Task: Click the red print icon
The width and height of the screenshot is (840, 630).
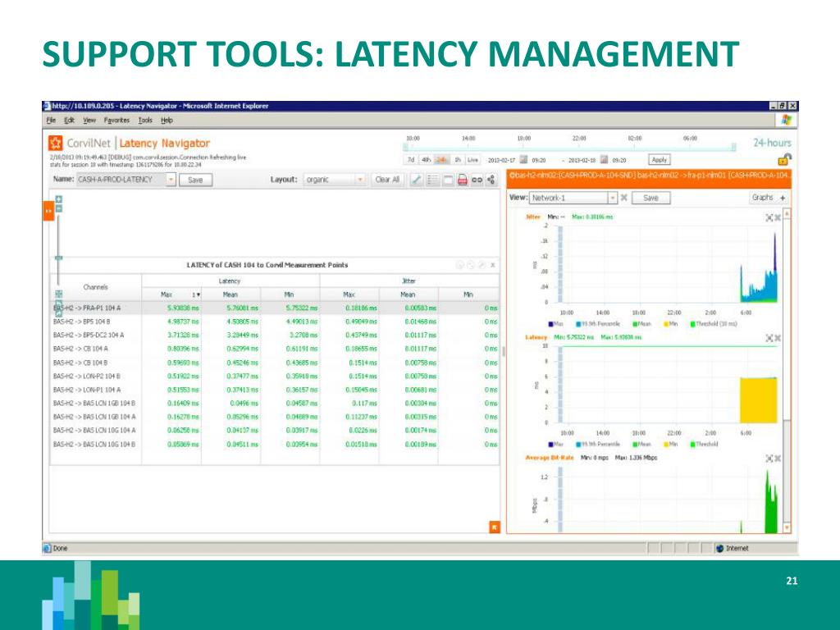Action: click(x=463, y=180)
